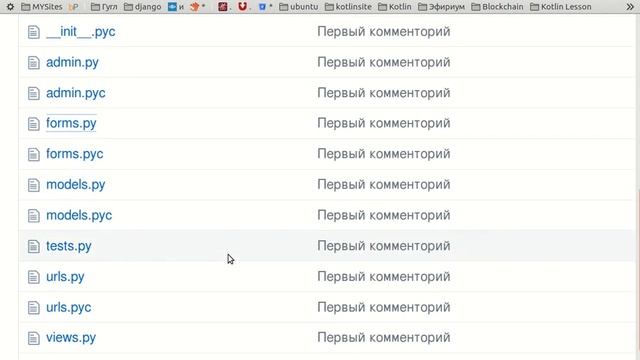
Task: Click the file icon beside urls.py
Action: [33, 277]
